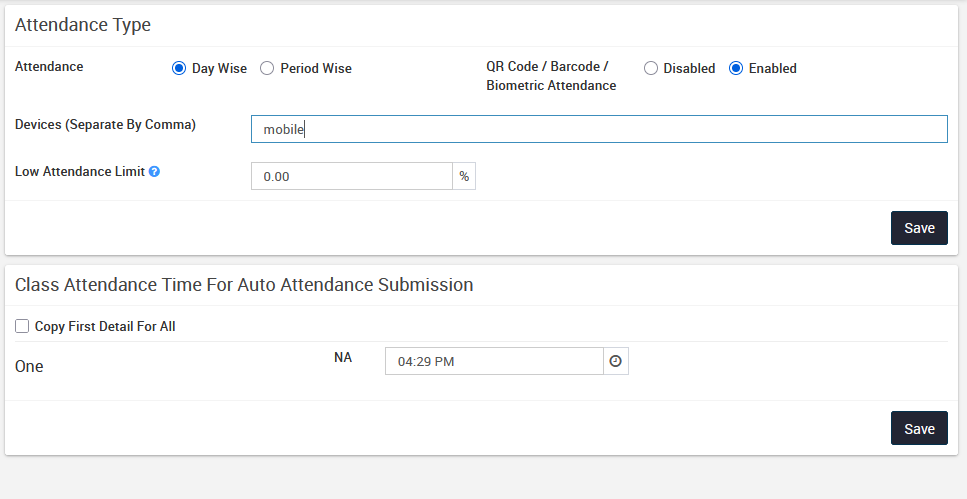Click the Devices (Separate By Comma) label
Viewport: 967px width, 499px height.
[x=105, y=125]
